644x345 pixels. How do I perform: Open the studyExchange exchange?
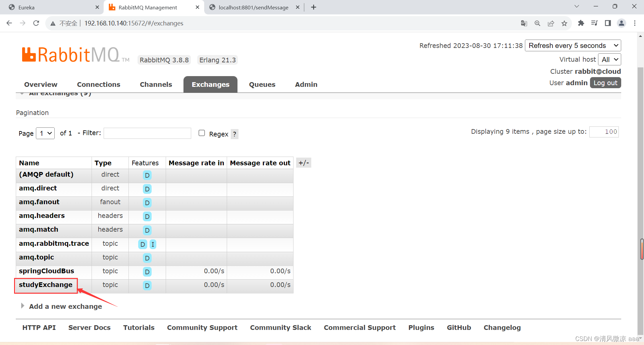click(x=46, y=285)
